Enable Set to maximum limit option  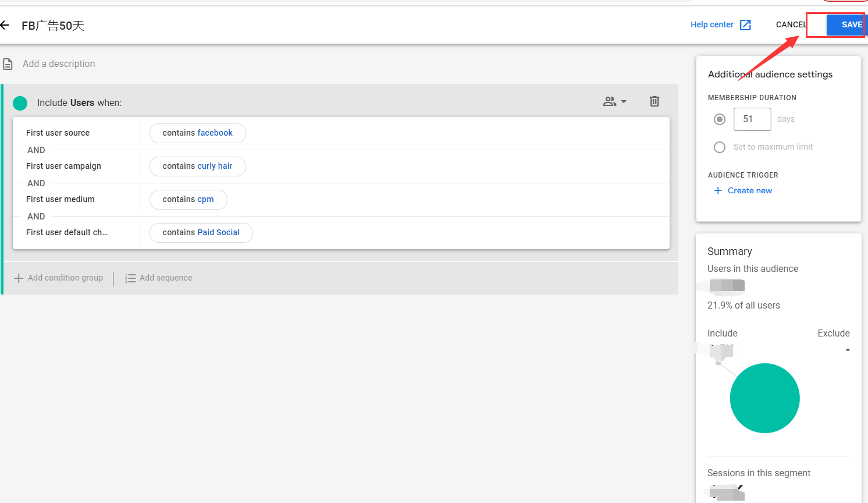click(x=719, y=147)
